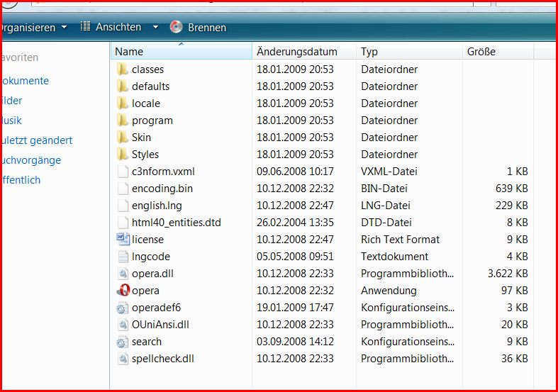Select the file name c3nform.vxml
The height and width of the screenshot is (392, 558).
[x=163, y=172]
